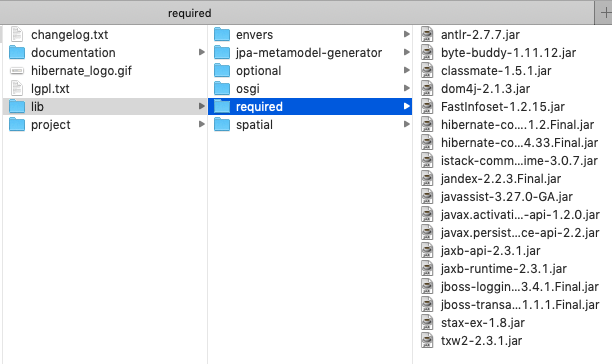Click the lgpl.txt document icon
The height and width of the screenshot is (364, 612).
pyautogui.click(x=17, y=88)
